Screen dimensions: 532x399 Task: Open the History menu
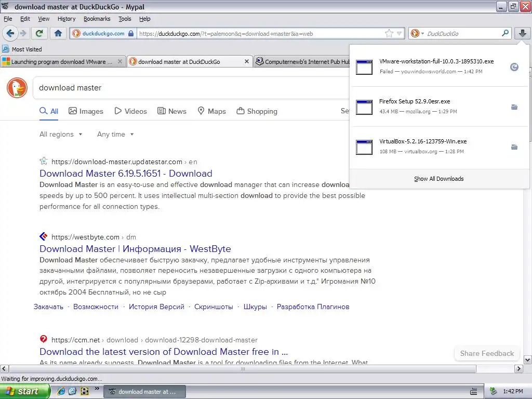pyautogui.click(x=66, y=19)
